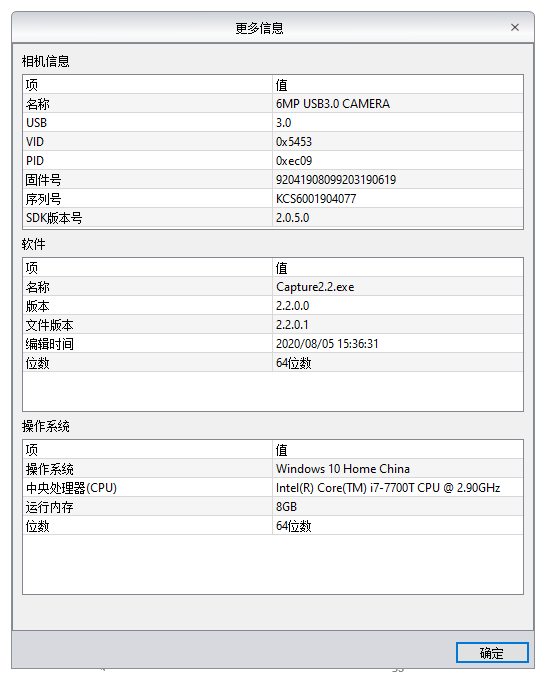Select the firmware number 固件号 row
The image size is (546, 680).
[x=273, y=180]
